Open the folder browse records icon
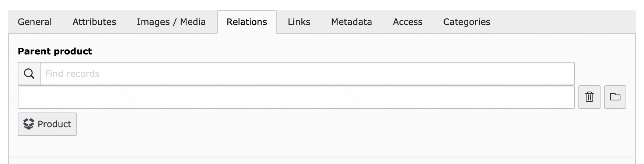Screen dimensions: 644x164 click(x=615, y=97)
